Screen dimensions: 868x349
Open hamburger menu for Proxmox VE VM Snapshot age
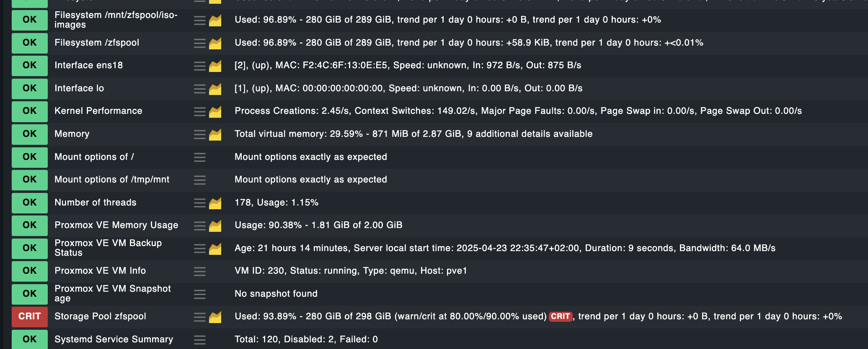point(200,295)
